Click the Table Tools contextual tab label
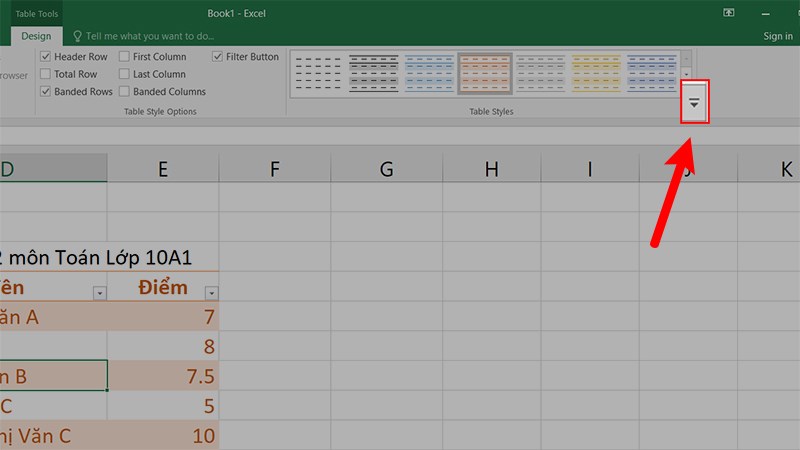 (37, 13)
